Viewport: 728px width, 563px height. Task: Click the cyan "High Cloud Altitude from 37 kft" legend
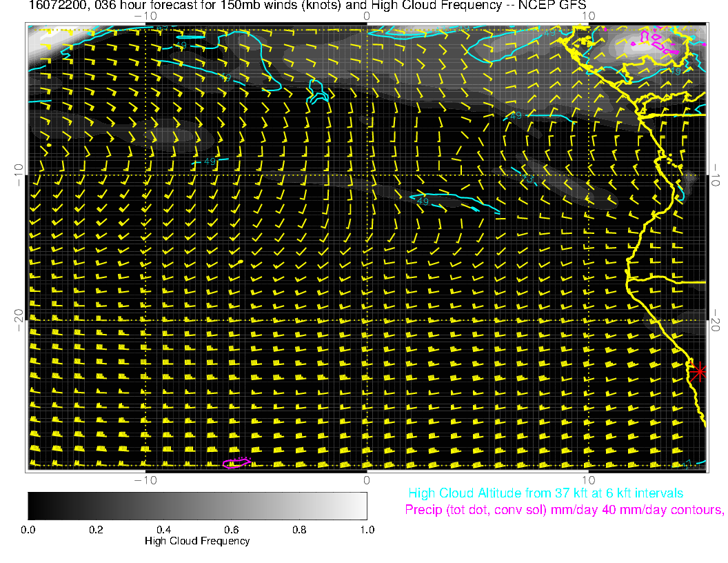coord(545,493)
